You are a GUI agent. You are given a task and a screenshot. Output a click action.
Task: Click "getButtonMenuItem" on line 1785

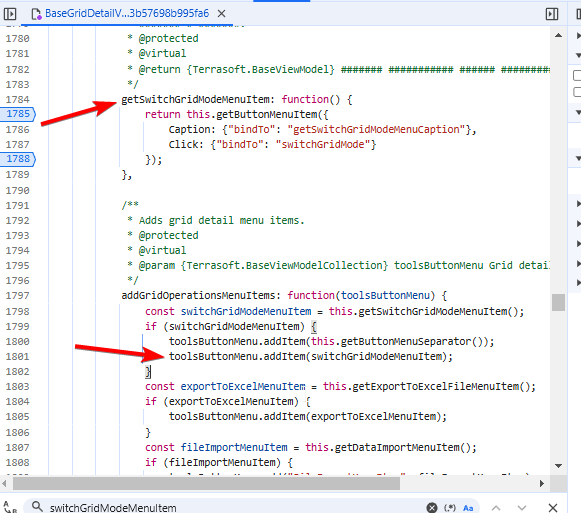267,115
